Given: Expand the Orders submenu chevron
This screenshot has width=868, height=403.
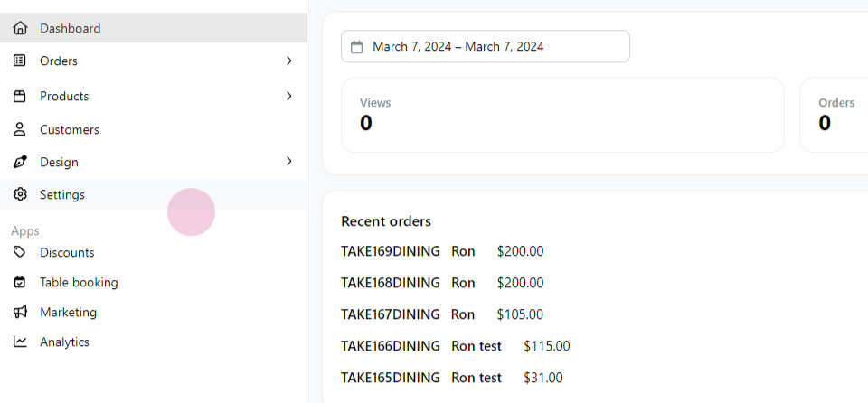Looking at the screenshot, I should [289, 61].
